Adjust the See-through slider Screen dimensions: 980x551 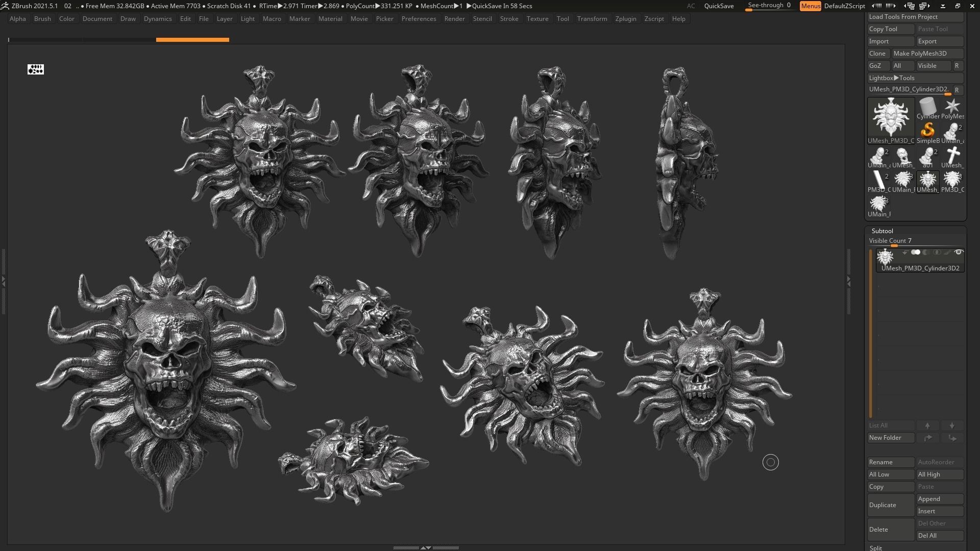coord(769,6)
